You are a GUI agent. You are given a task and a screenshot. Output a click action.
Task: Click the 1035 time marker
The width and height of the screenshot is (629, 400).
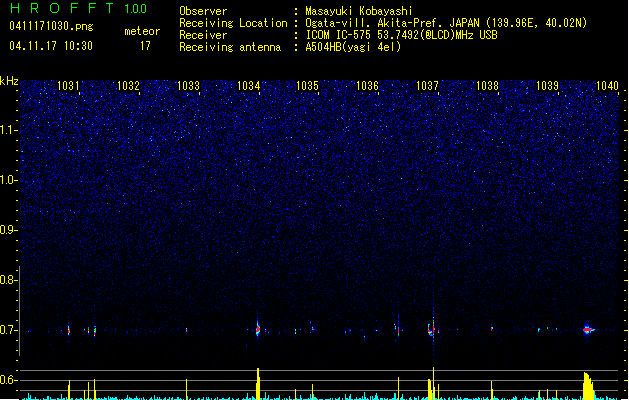point(307,86)
